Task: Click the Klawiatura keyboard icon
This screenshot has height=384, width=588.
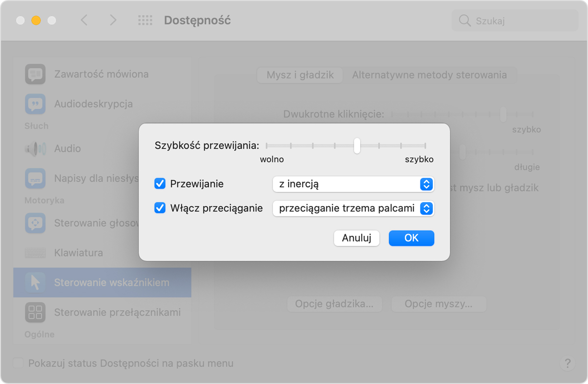Action: click(35, 253)
